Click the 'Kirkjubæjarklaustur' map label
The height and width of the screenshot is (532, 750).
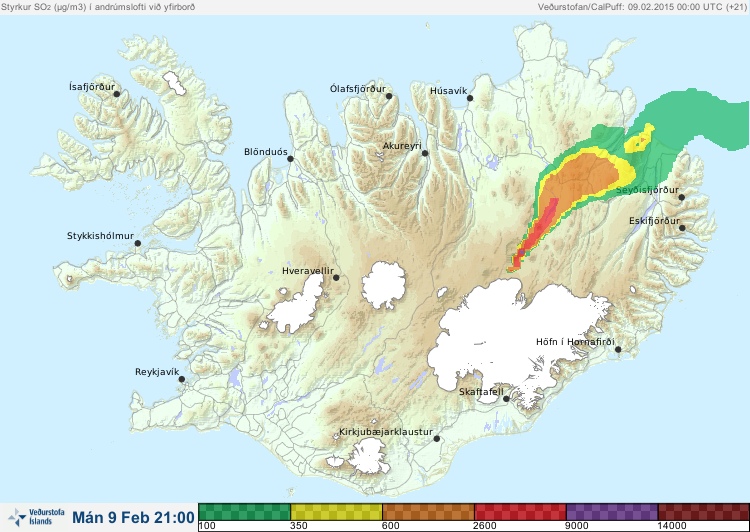pos(386,432)
